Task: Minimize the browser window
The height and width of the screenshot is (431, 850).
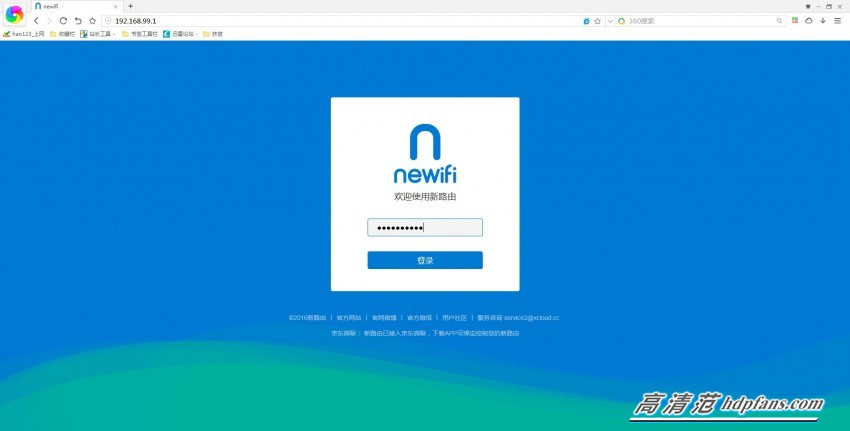Action: (x=819, y=7)
